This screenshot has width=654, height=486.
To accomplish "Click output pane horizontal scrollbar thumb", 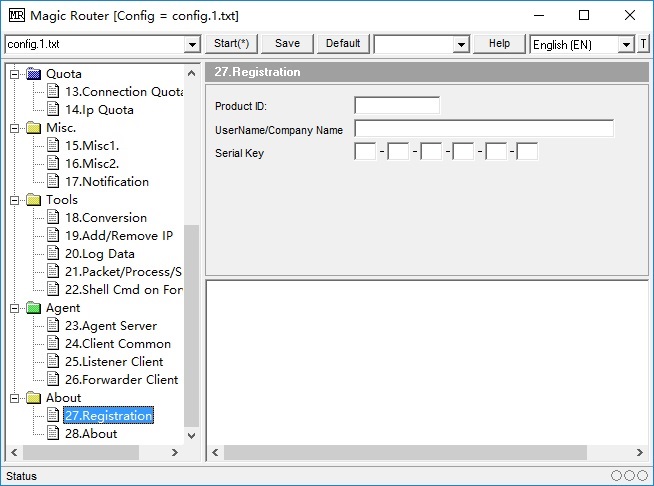I will [x=405, y=452].
